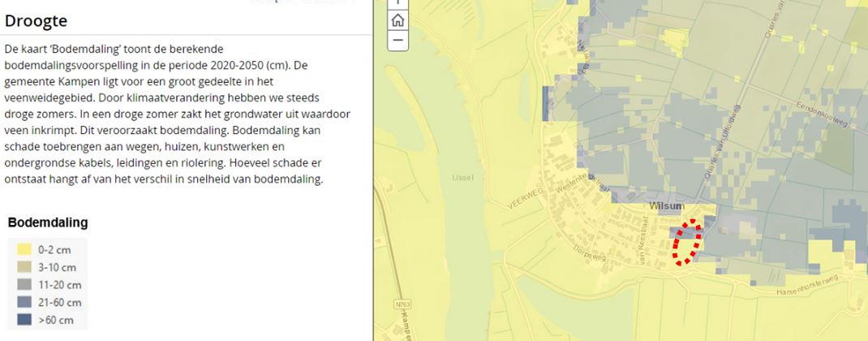
Task: Click the '0-2 cm' legend text
Action: click(x=54, y=249)
